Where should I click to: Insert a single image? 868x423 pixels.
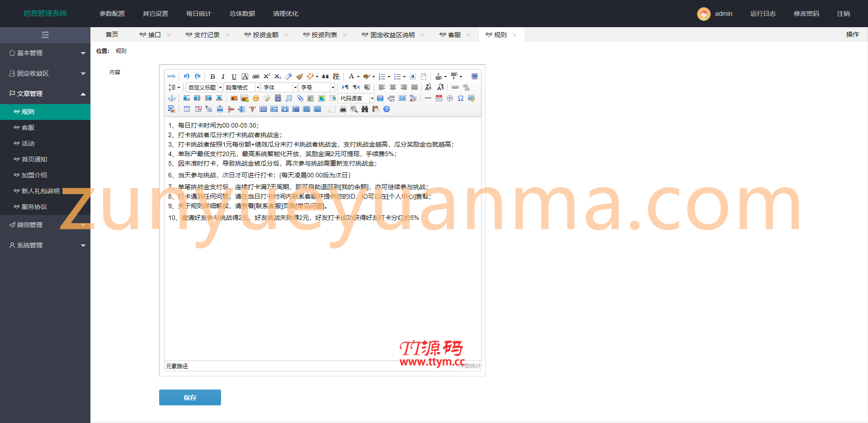[234, 98]
